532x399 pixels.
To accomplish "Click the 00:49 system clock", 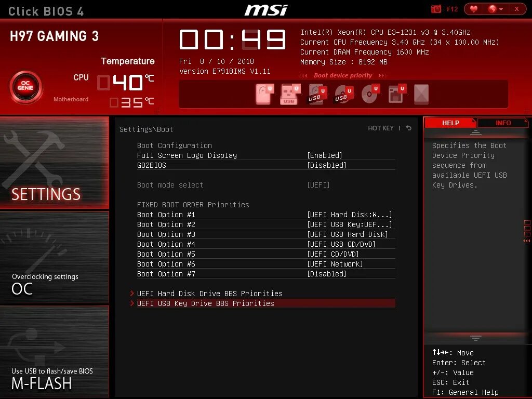I will 232,39.
